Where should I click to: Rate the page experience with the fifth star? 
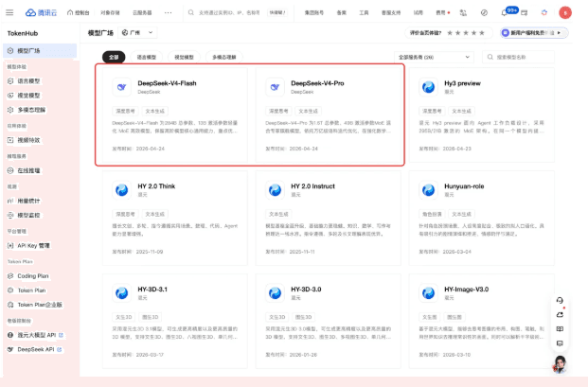click(482, 33)
